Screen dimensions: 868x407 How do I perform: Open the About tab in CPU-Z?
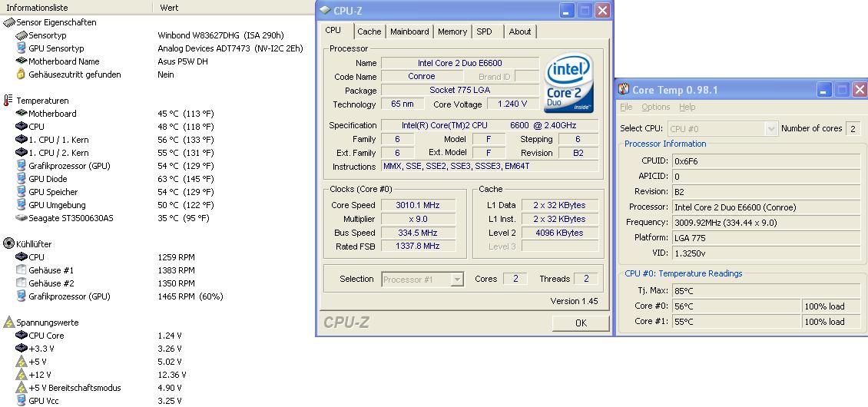pos(520,31)
